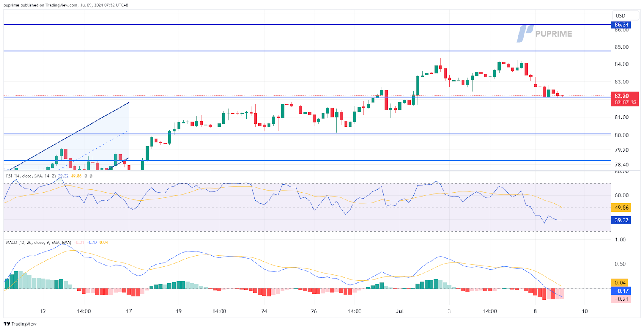
Task: Click the 78.40 price axis value
Action: pos(621,165)
